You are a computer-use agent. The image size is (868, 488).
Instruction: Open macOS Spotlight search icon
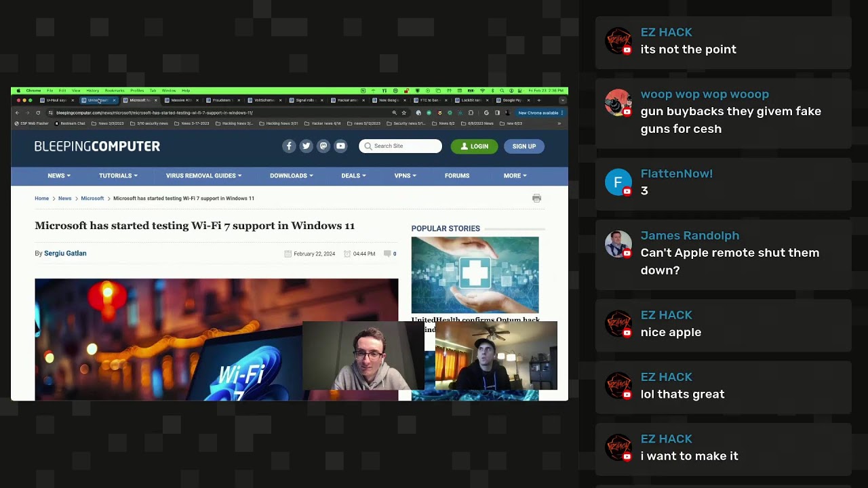point(502,90)
